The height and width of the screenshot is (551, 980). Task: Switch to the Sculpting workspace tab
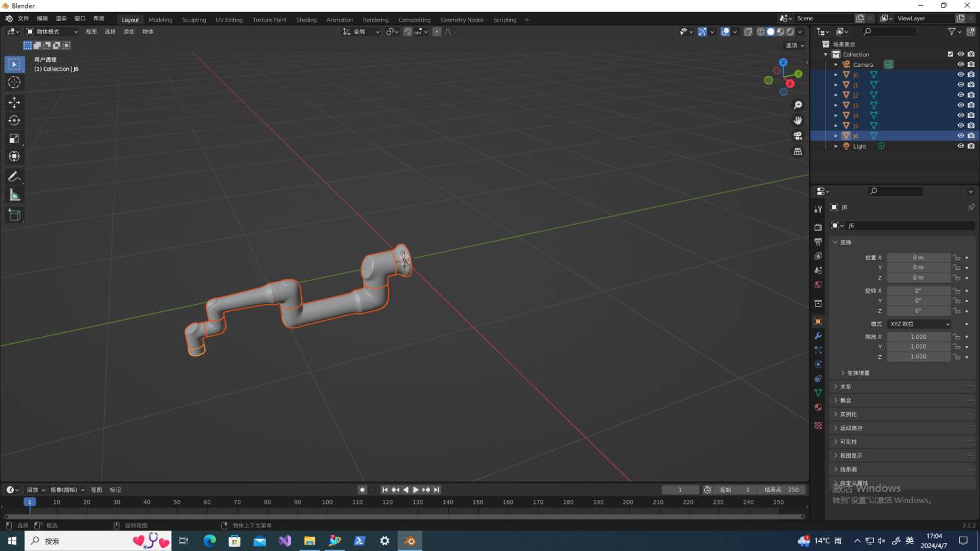coord(194,20)
